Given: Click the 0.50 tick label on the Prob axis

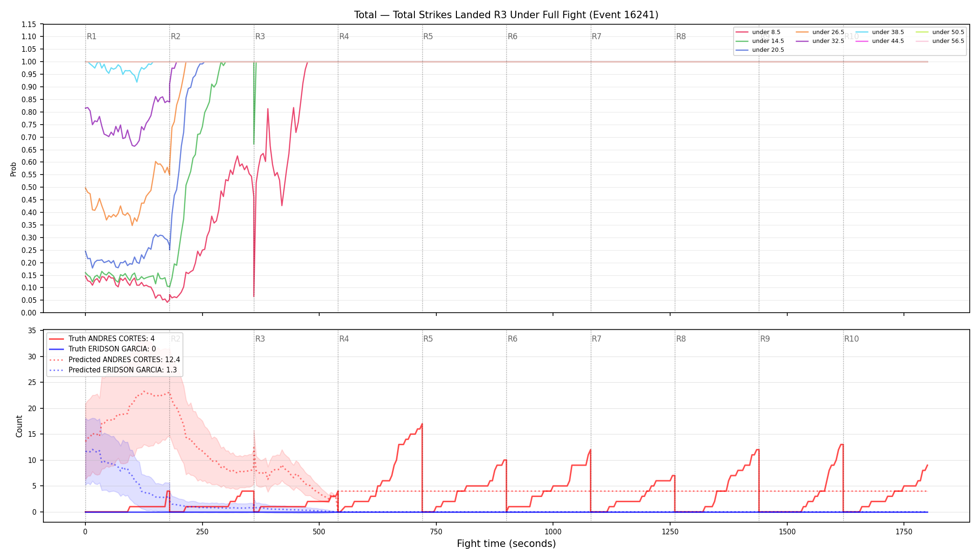Looking at the screenshot, I should coord(28,187).
